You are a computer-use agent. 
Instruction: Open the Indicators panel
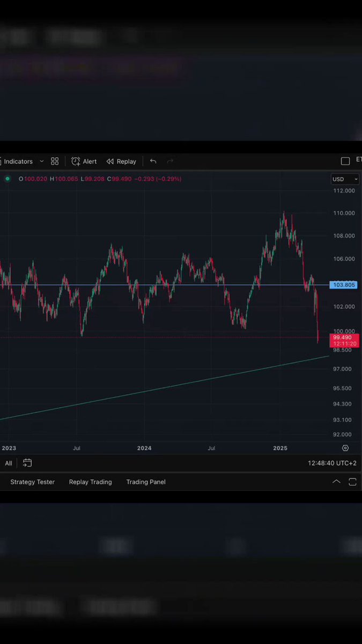[x=18, y=162]
